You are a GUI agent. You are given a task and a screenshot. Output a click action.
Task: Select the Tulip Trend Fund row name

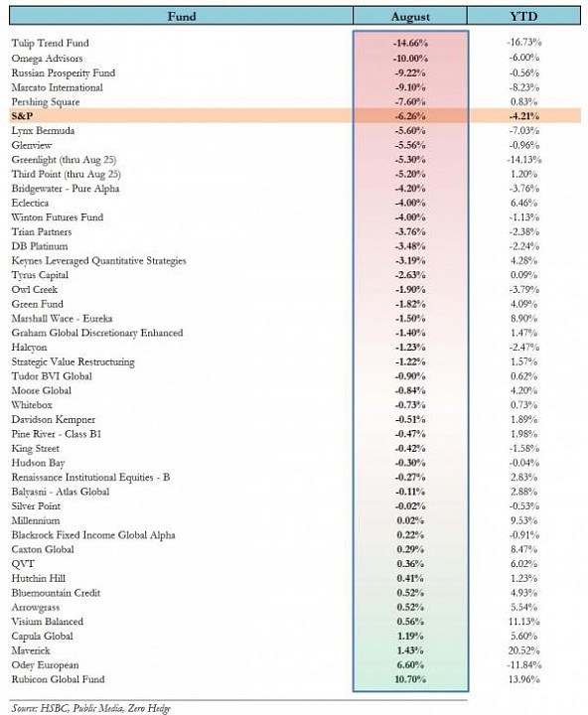pos(51,44)
